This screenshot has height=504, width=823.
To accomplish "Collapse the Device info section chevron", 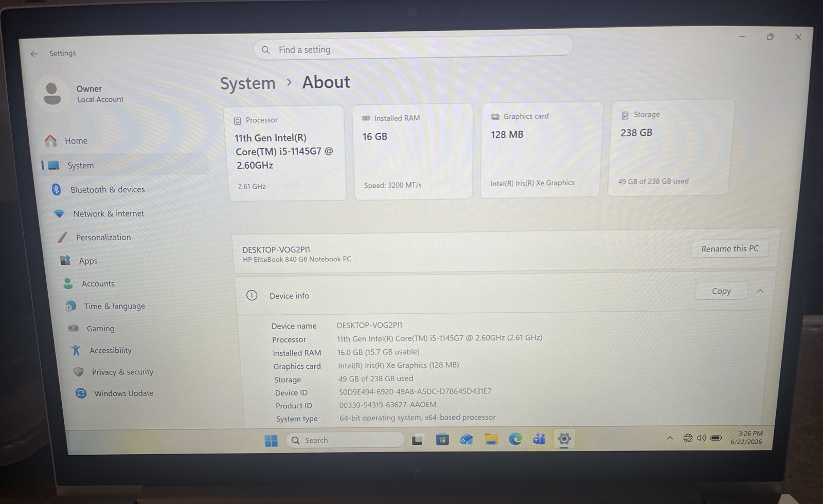I will pos(760,291).
